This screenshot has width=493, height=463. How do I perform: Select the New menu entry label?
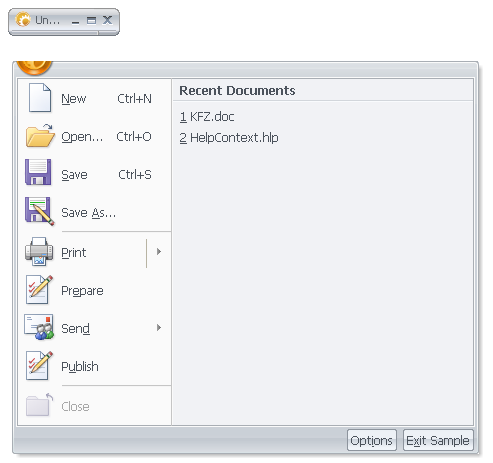[74, 99]
